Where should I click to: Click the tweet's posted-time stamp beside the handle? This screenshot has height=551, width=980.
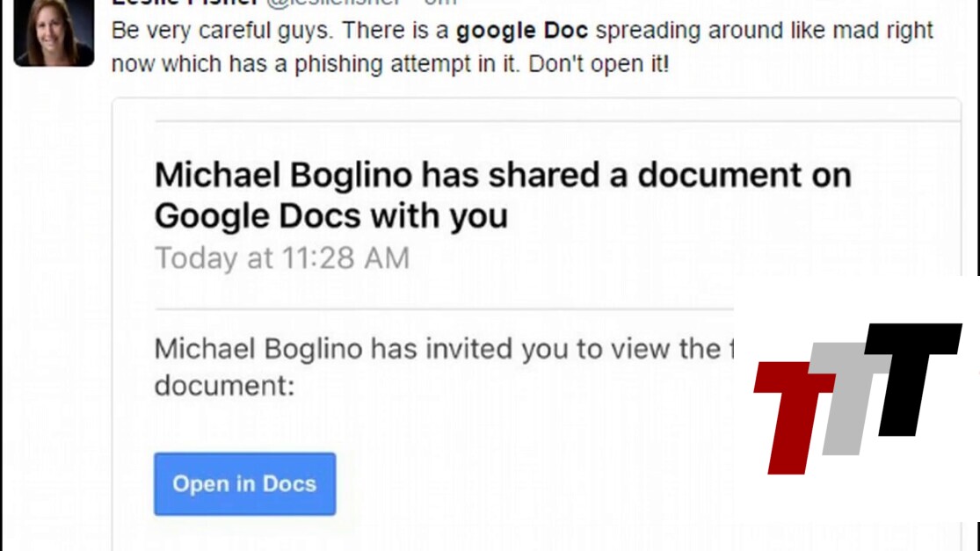point(439,3)
